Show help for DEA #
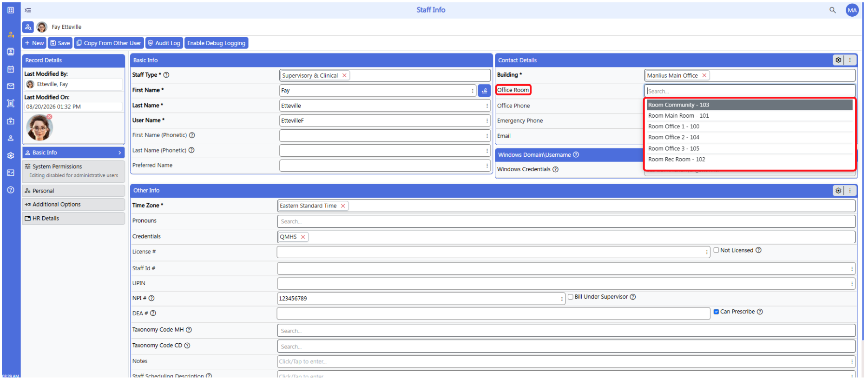The width and height of the screenshot is (868, 380). (153, 313)
